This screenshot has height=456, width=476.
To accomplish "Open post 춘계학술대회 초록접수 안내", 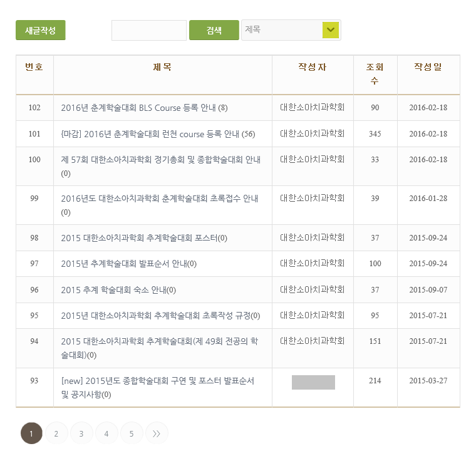I will 160,199.
